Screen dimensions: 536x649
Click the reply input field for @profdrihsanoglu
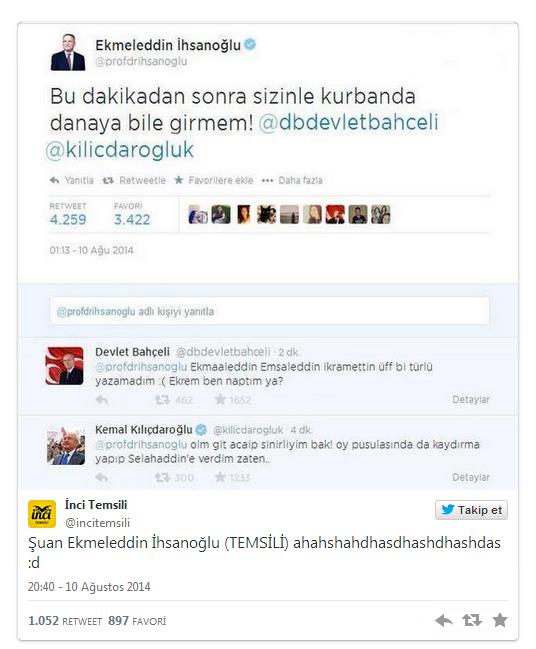pos(269,311)
